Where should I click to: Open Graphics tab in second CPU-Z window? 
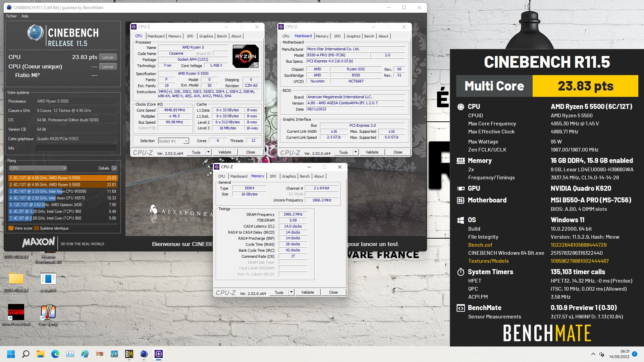pos(354,36)
